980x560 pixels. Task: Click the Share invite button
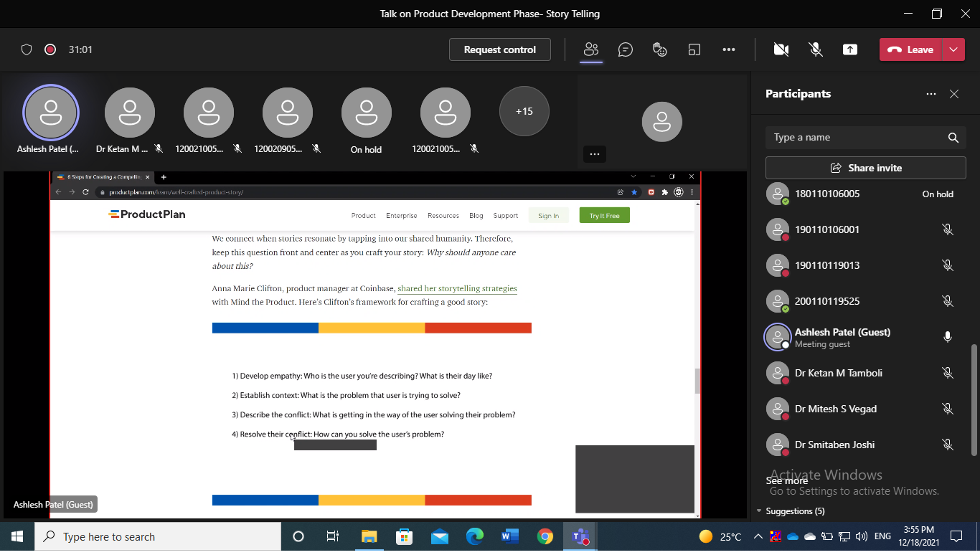click(866, 168)
